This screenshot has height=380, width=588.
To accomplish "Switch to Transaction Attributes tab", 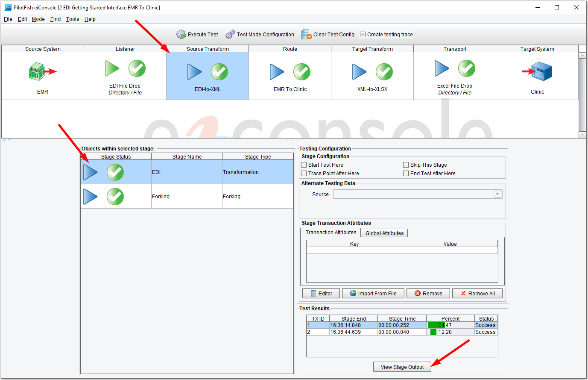I will (x=331, y=233).
